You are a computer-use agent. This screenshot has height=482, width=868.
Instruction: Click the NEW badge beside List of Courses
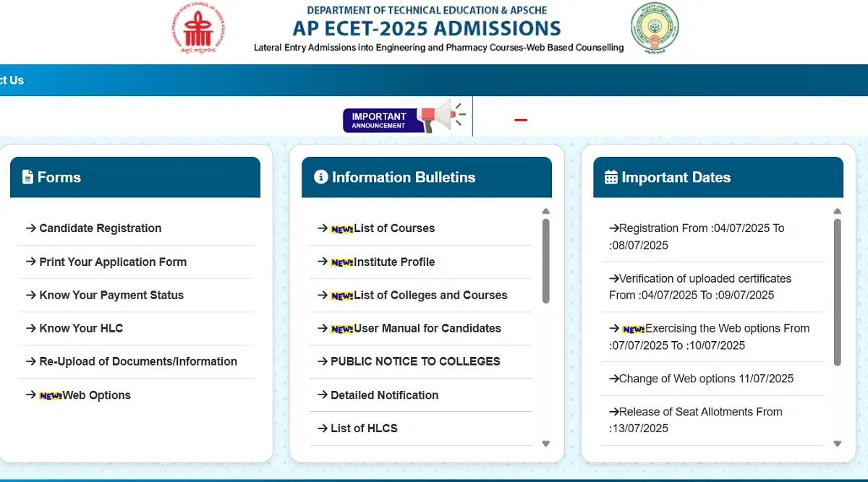pyautogui.click(x=342, y=229)
